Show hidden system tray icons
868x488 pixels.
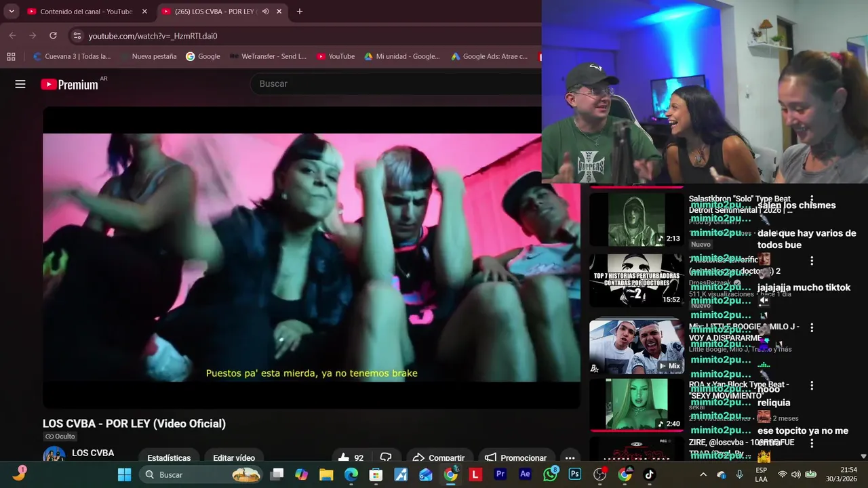[703, 474]
